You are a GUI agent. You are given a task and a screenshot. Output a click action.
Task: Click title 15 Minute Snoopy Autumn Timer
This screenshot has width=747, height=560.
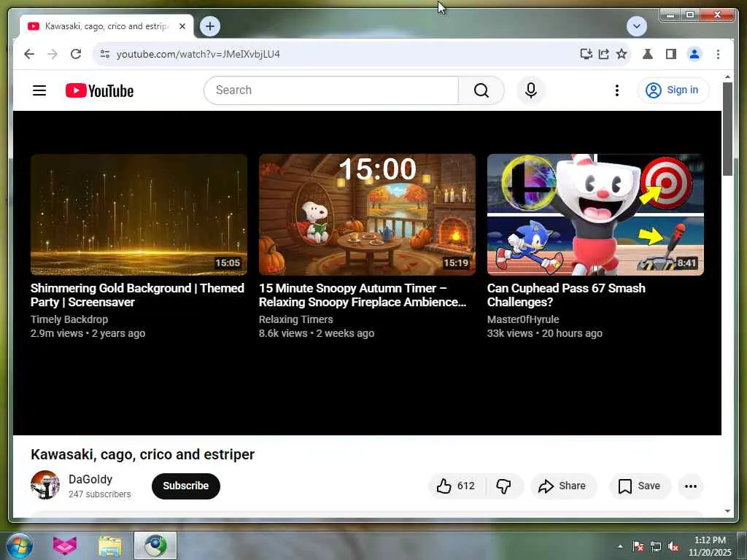click(363, 295)
